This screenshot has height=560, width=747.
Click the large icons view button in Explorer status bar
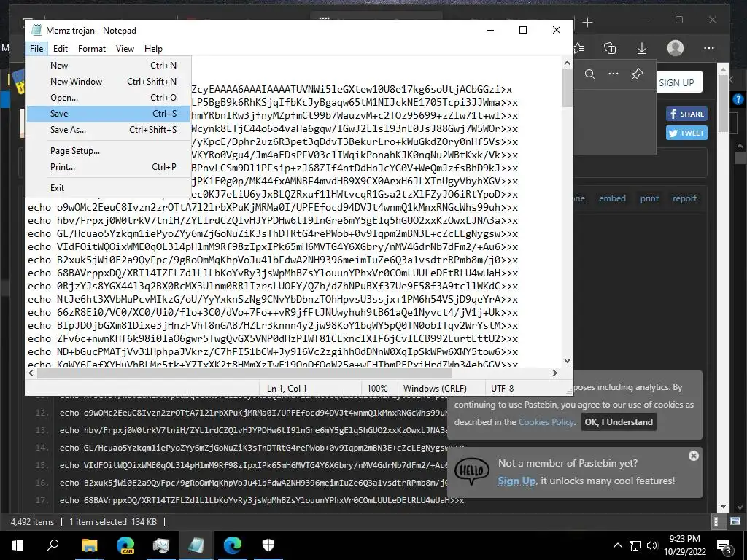pyautogui.click(x=735, y=521)
